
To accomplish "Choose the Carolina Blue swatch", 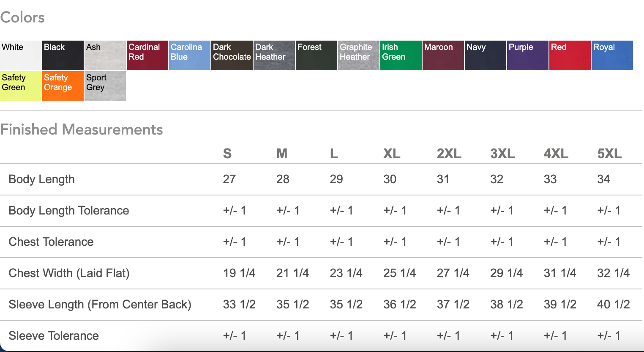I will (x=190, y=55).
